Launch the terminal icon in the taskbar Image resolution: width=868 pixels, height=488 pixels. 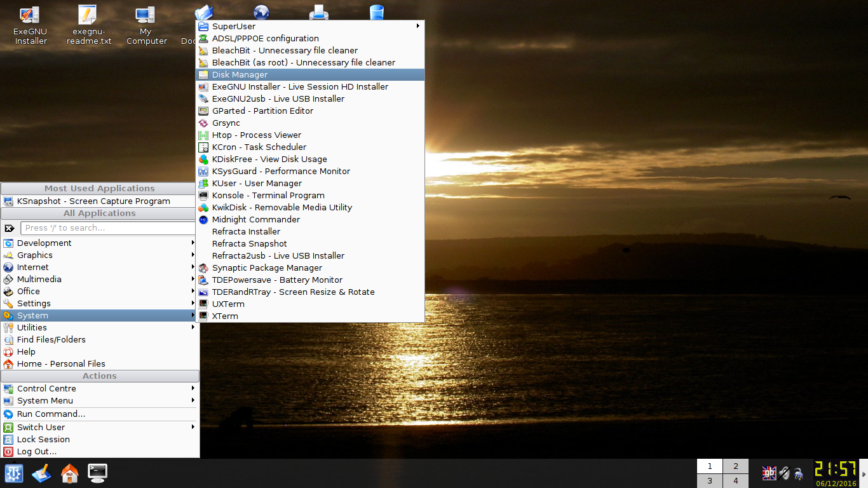pyautogui.click(x=97, y=473)
